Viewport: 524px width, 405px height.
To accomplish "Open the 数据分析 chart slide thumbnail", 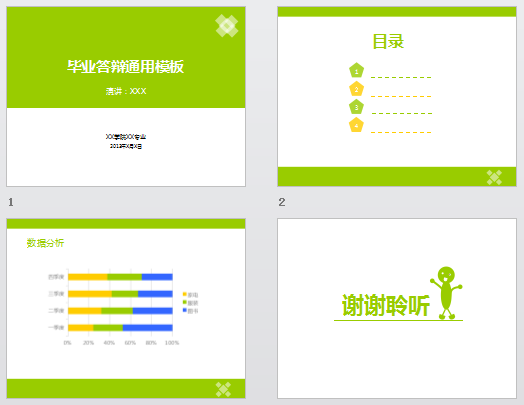I will [x=126, y=308].
